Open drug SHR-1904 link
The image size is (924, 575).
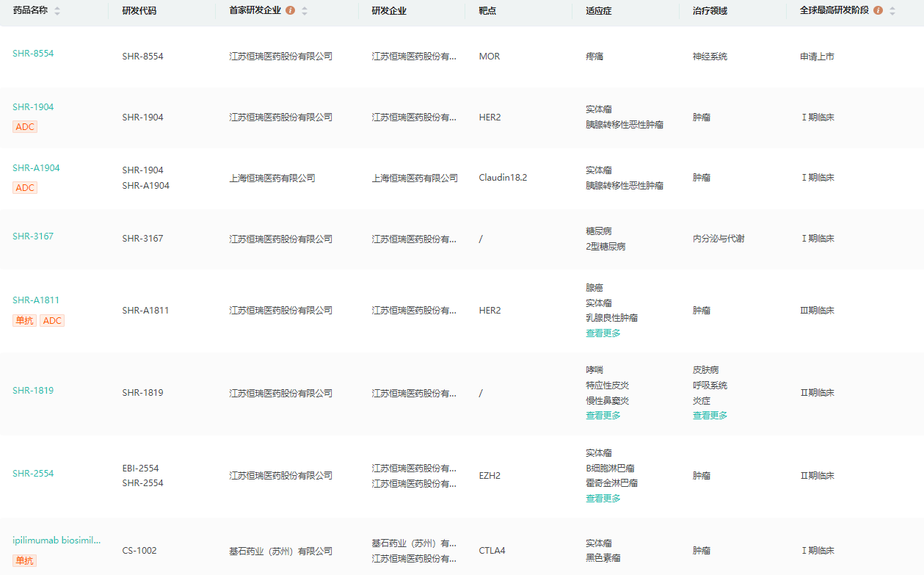pos(33,107)
